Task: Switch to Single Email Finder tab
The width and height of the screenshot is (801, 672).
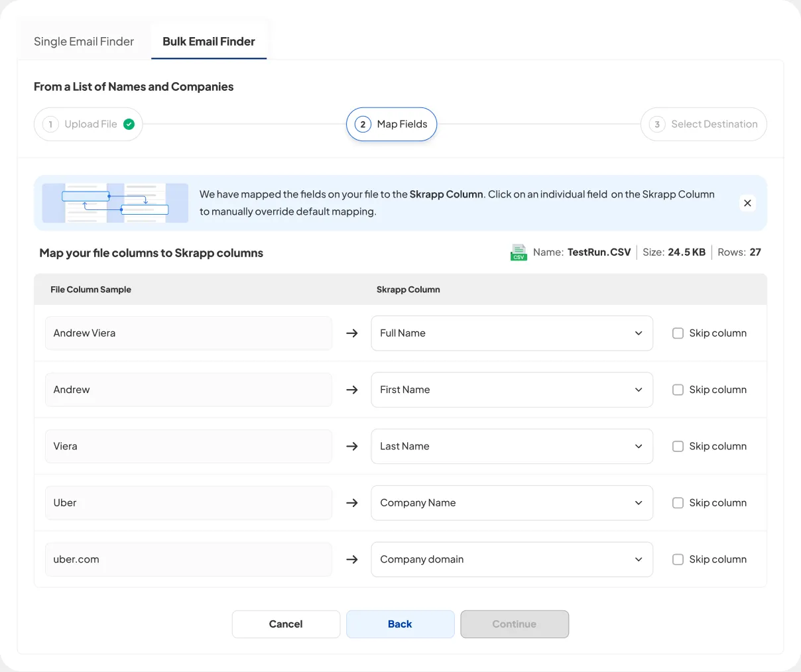Action: [84, 41]
